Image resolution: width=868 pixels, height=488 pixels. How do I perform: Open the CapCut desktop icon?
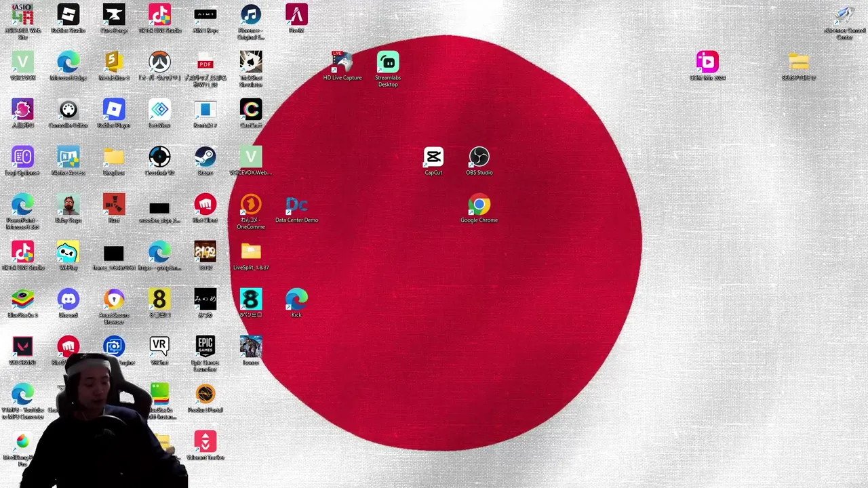(433, 157)
